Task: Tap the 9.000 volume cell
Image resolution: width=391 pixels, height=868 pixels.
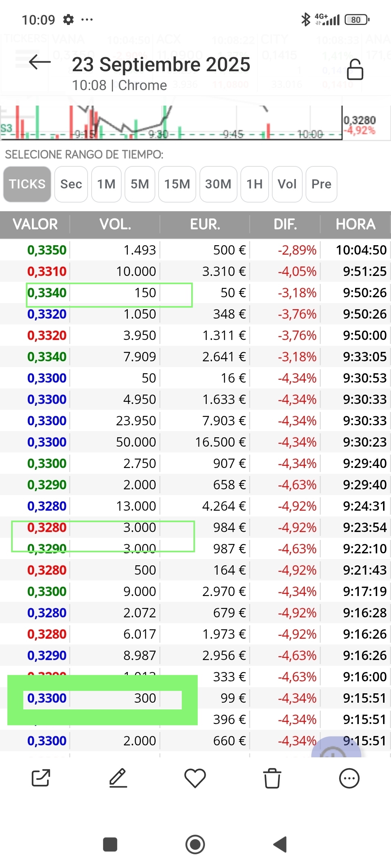Action: [x=140, y=591]
